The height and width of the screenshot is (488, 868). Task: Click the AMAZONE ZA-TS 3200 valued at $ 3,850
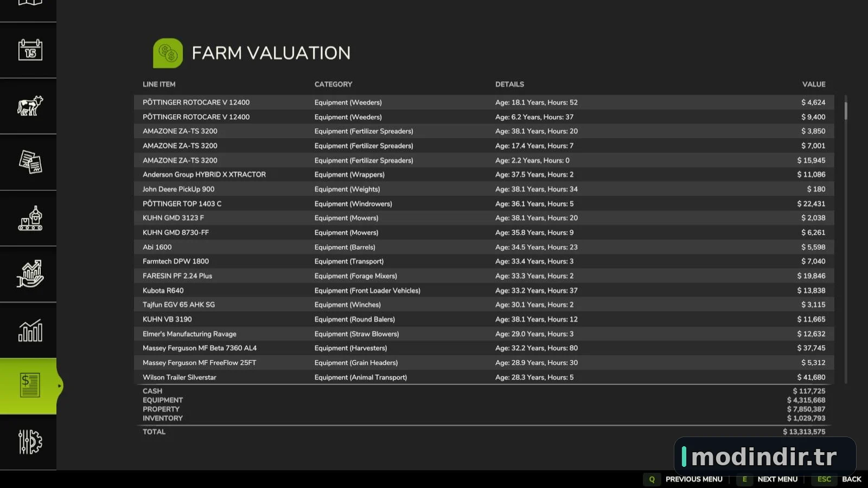pyautogui.click(x=484, y=131)
